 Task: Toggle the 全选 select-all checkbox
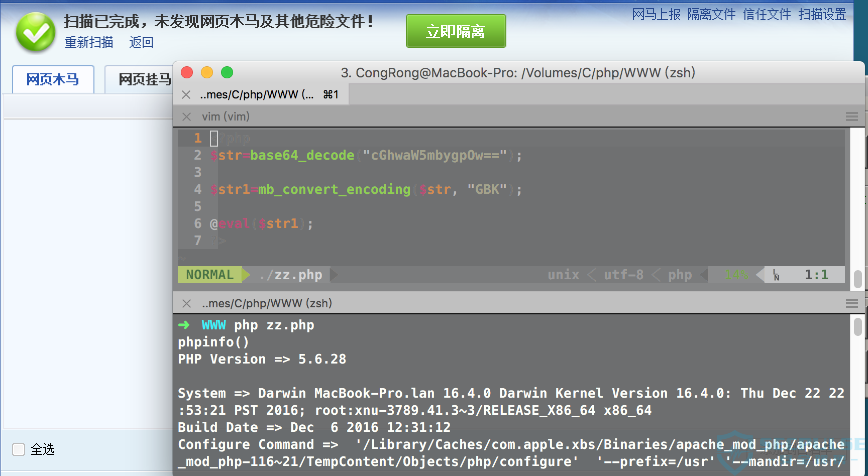pyautogui.click(x=19, y=449)
